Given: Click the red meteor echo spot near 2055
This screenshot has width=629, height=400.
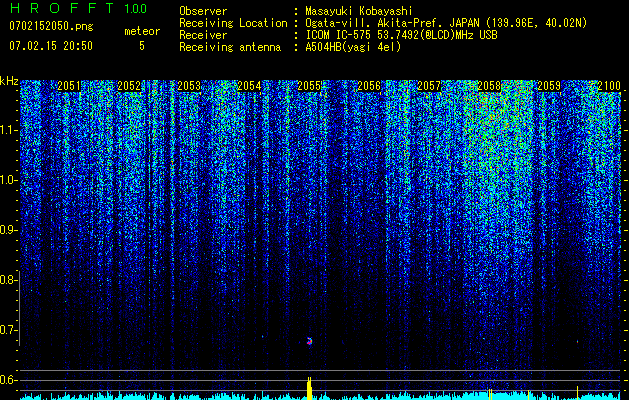Looking at the screenshot, I should [x=309, y=341].
